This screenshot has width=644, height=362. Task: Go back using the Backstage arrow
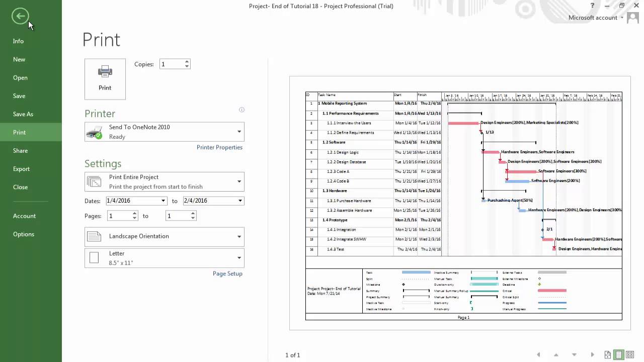click(20, 16)
